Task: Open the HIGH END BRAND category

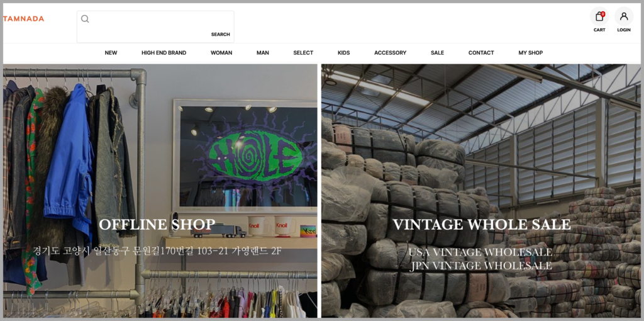Action: 164,53
